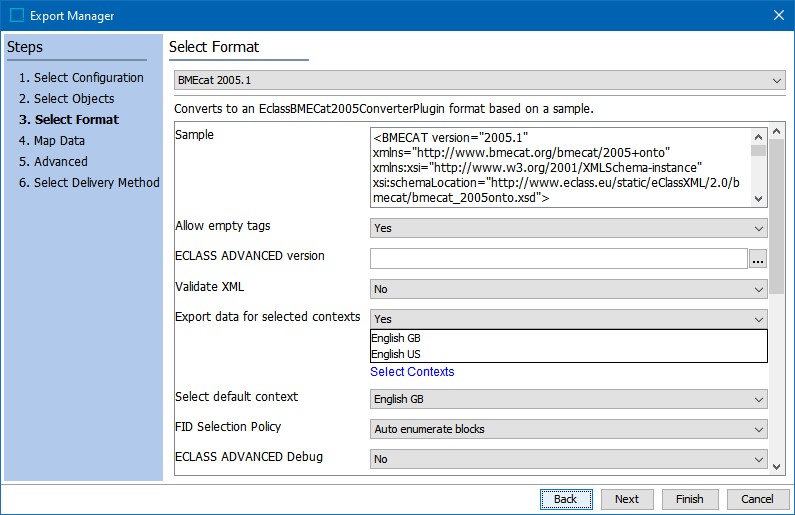The width and height of the screenshot is (795, 515).
Task: Open the Validate XML dropdown
Action: (x=568, y=289)
